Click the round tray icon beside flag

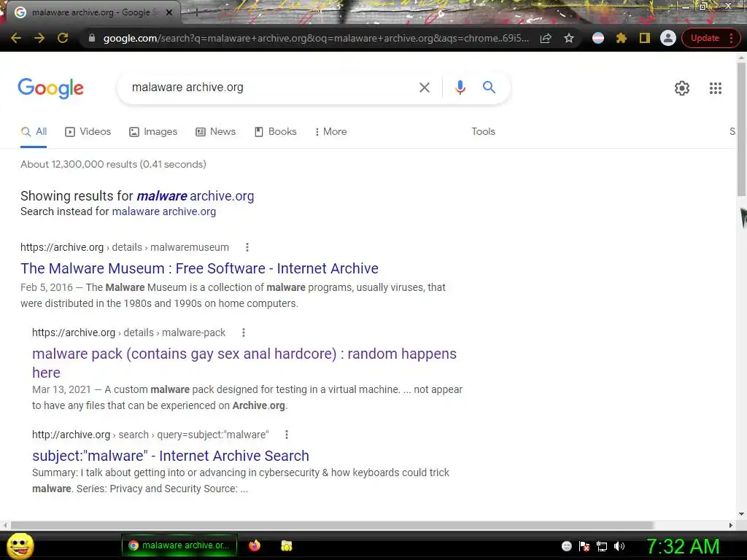tap(566, 546)
